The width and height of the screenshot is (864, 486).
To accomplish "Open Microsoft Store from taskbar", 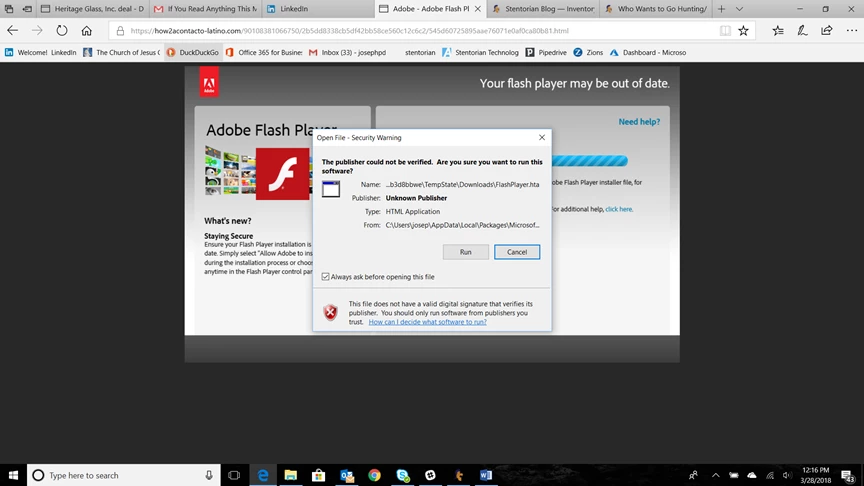I will (318, 475).
